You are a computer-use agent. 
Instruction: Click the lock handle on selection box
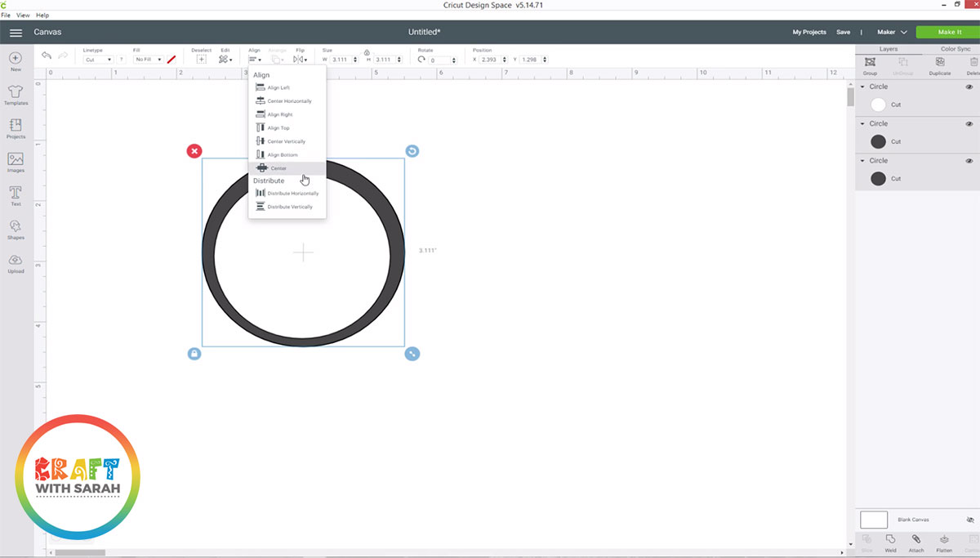click(x=194, y=354)
